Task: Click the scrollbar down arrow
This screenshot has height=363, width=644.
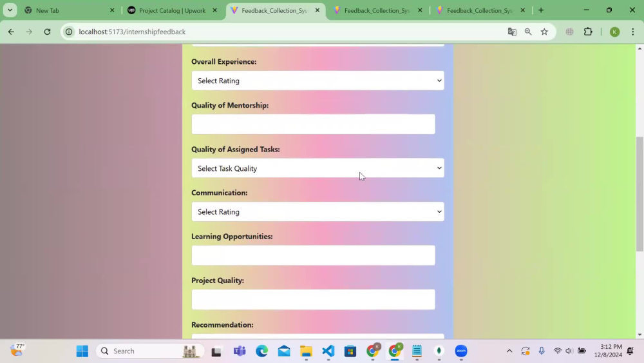Action: coord(640,335)
